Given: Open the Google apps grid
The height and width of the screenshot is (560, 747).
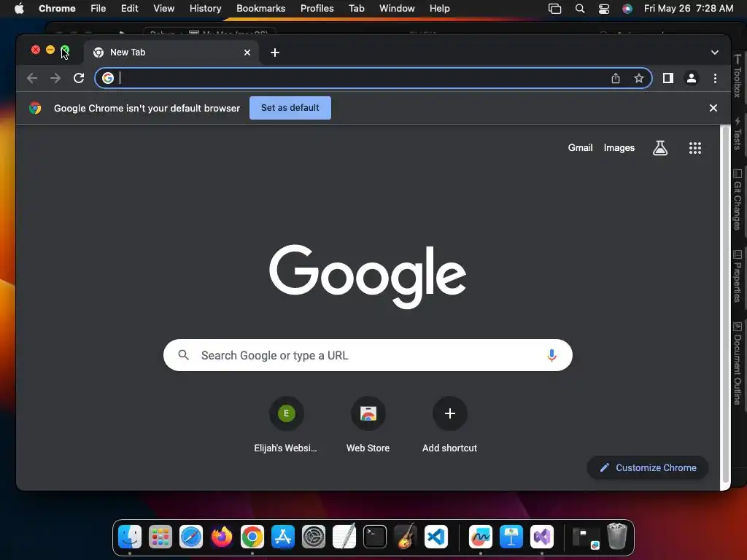Looking at the screenshot, I should 695,148.
